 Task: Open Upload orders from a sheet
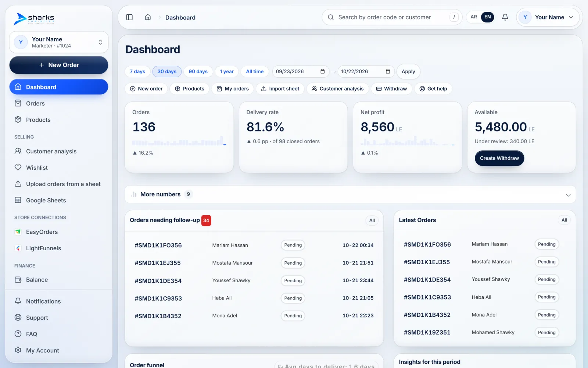point(59,184)
